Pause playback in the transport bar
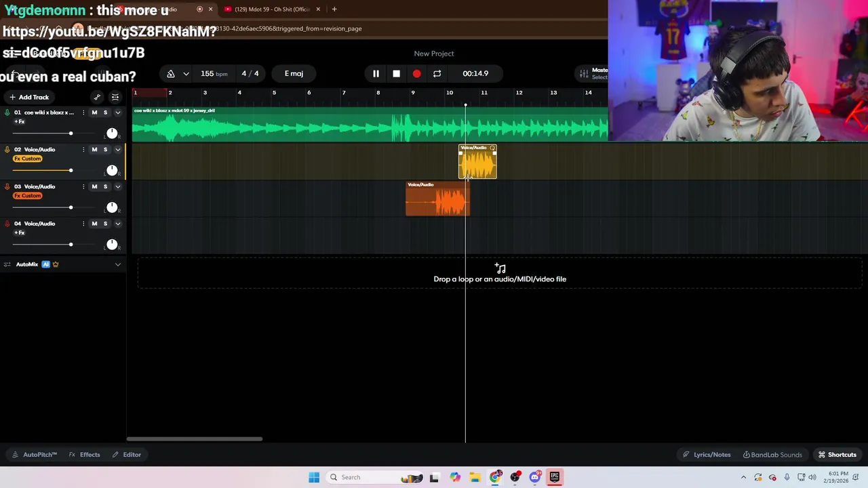The image size is (868, 488). (x=376, y=73)
